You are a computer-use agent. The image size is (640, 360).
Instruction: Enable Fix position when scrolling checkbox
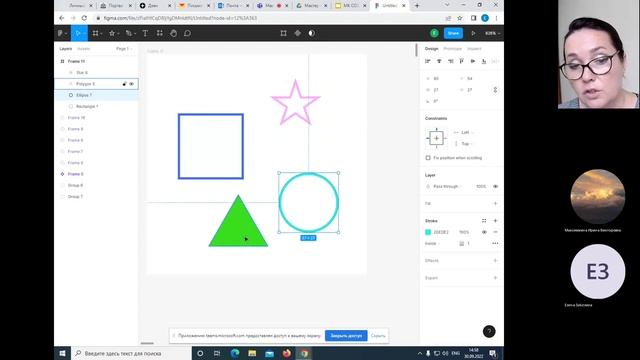tap(428, 158)
